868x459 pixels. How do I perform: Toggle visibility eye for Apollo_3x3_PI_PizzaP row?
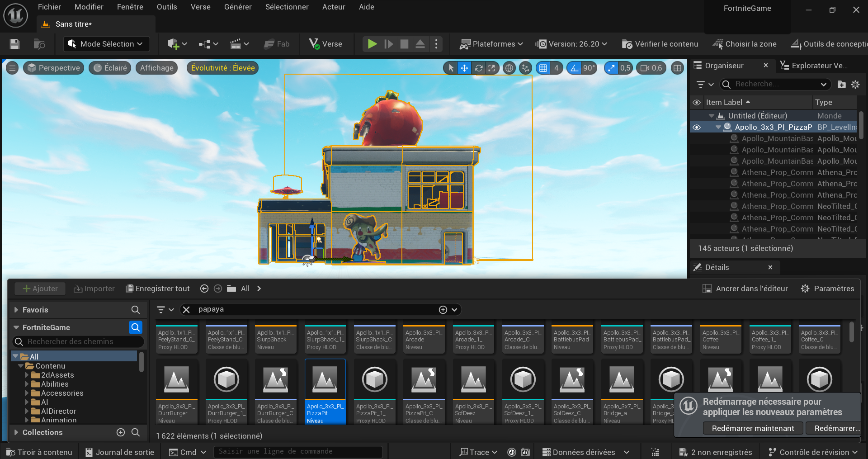697,128
